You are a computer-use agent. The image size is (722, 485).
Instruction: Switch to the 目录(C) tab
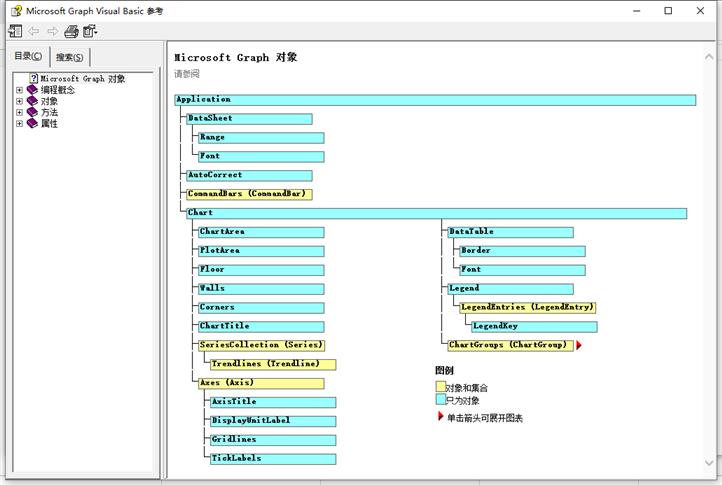[28, 56]
